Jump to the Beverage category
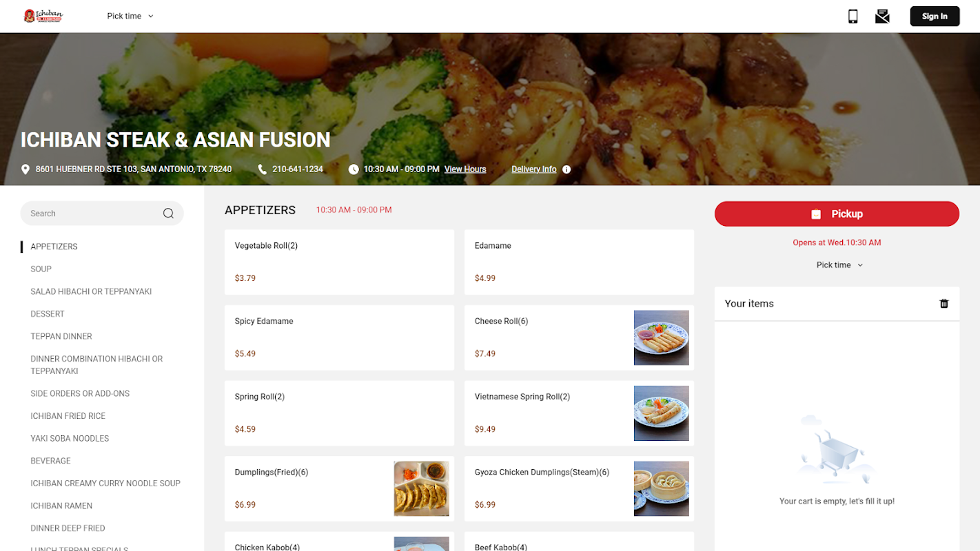This screenshot has width=980, height=551. tap(50, 461)
